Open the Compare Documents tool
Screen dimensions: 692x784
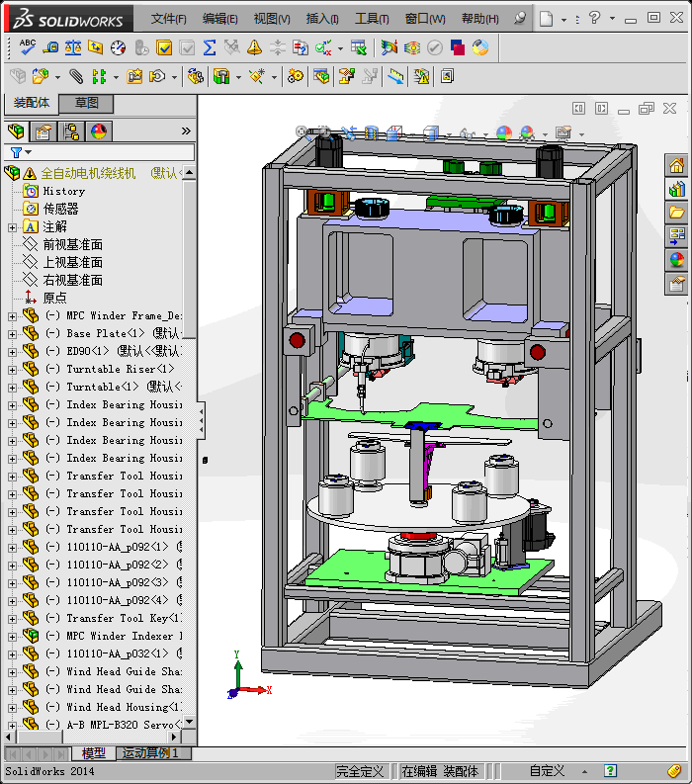tap(300, 47)
